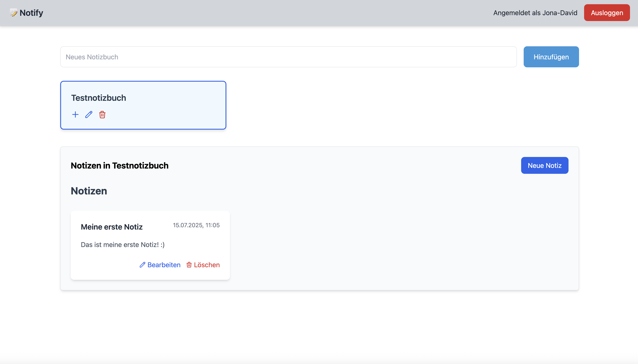Click the Löschen text link on the note

point(207,265)
